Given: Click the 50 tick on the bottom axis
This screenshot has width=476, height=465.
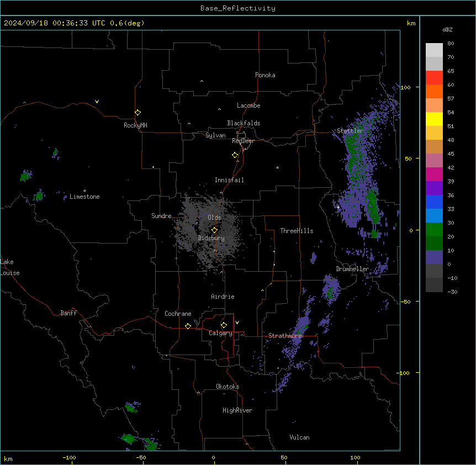Looking at the screenshot, I should coord(284,457).
